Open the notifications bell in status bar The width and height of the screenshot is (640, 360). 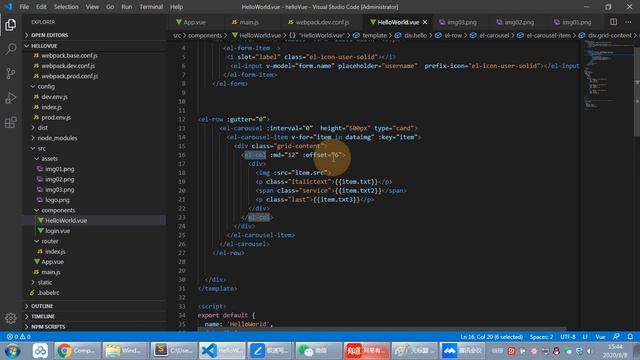pos(630,337)
